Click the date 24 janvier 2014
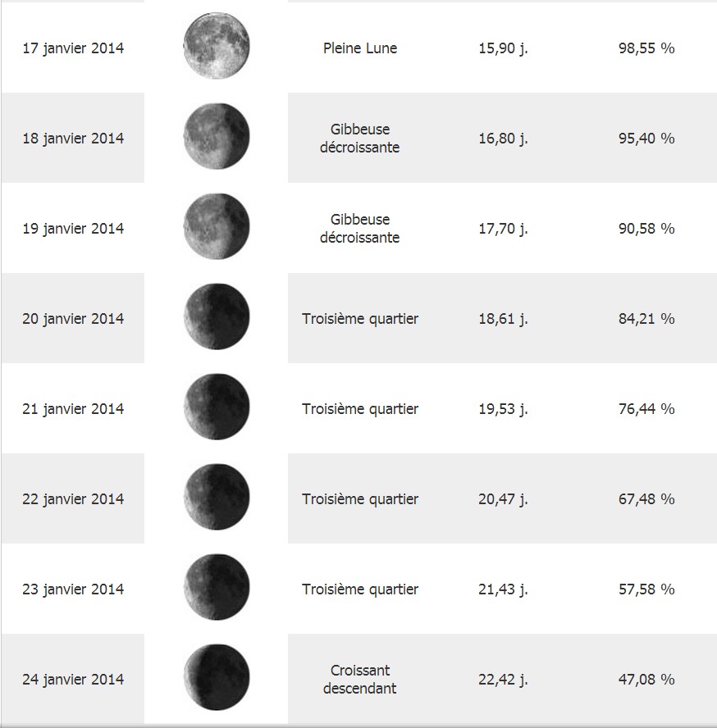The image size is (717, 728). (x=73, y=680)
